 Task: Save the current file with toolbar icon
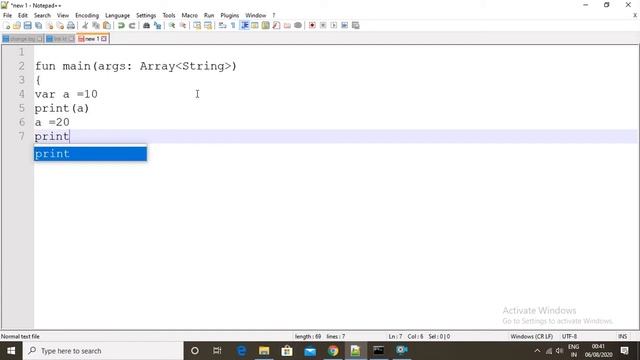(27, 25)
